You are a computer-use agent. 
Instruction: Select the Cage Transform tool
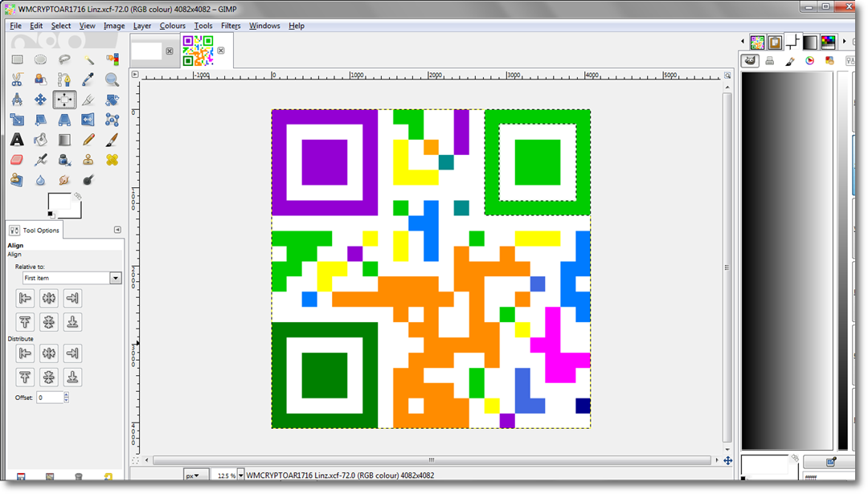[x=112, y=120]
